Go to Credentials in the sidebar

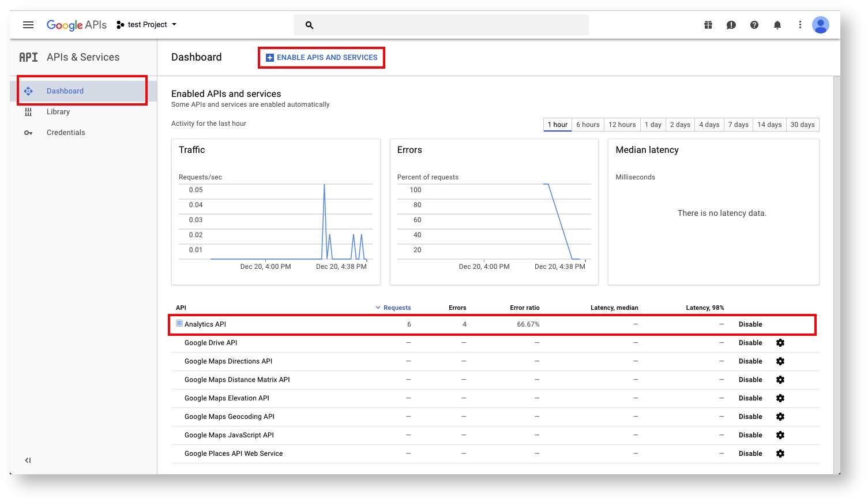(66, 133)
